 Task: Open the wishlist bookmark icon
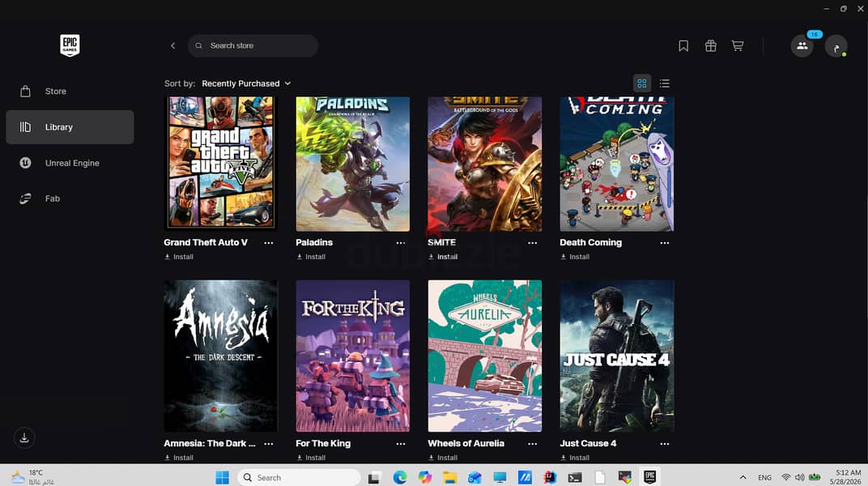tap(683, 46)
